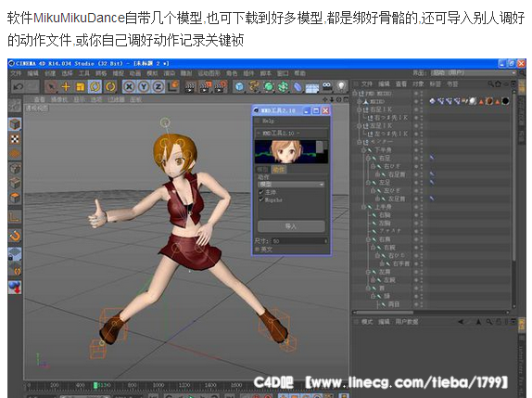Select model mode cube in left sidebar
The image size is (532, 398).
15,124
